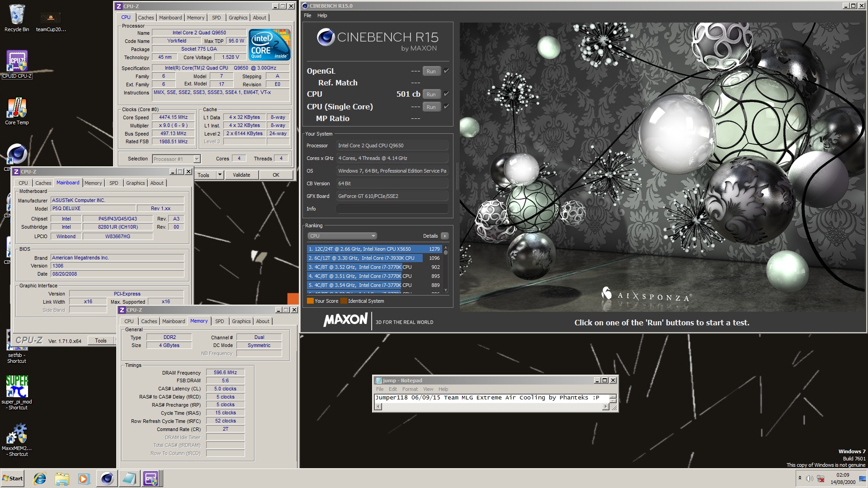The height and width of the screenshot is (488, 868).
Task: Toggle the CPU test checkmark
Action: 446,94
